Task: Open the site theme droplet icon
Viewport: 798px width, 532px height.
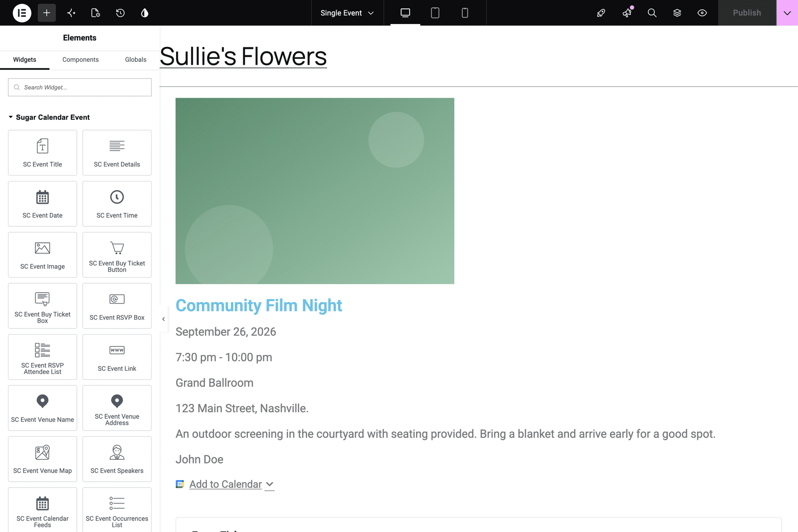Action: (145, 13)
